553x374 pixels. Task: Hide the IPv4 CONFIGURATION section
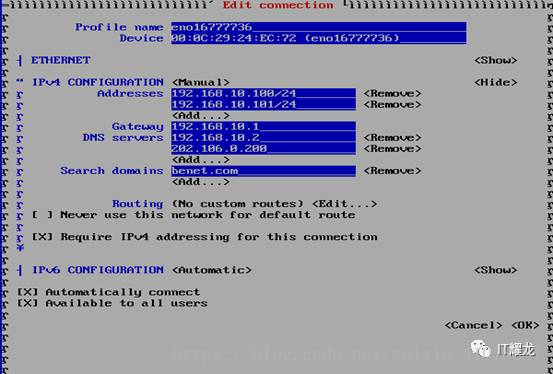coord(496,83)
